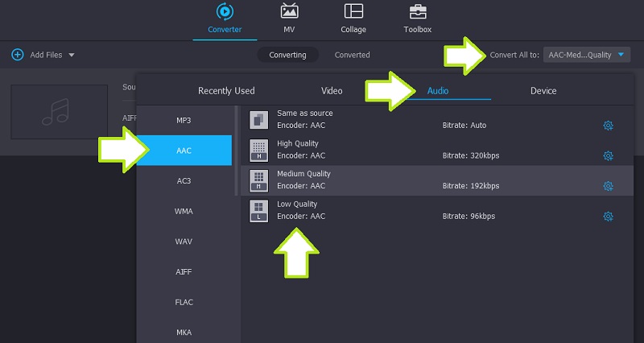Screen dimensions: 644x343
Task: Switch to the Converted toggle tab
Action: click(x=352, y=55)
